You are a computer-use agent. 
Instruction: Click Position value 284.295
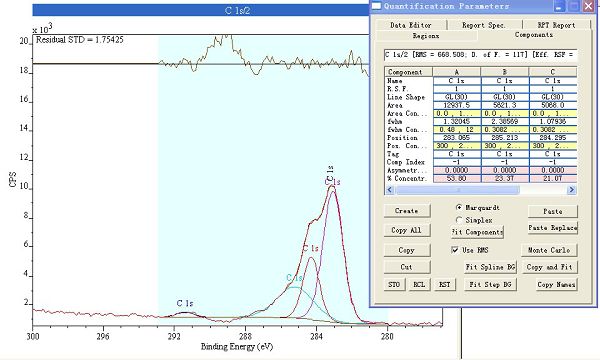pyautogui.click(x=553, y=138)
